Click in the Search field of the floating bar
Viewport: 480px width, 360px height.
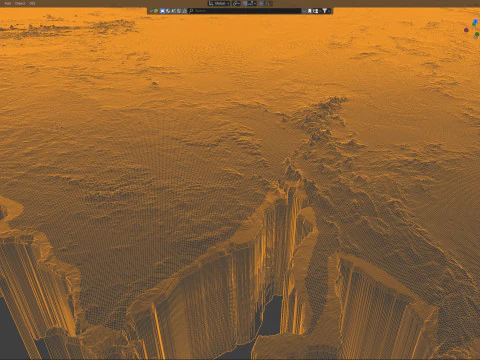click(245, 11)
